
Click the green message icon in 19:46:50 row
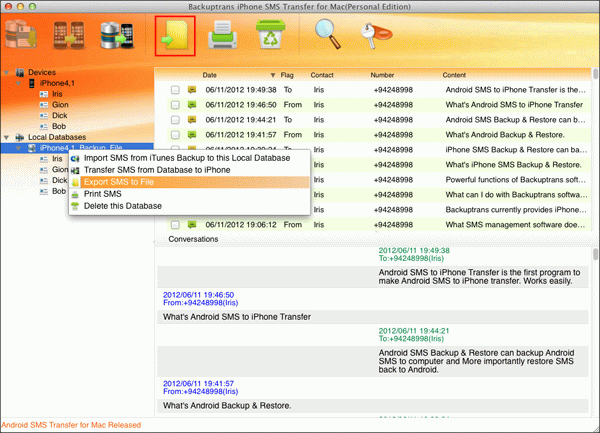click(192, 104)
